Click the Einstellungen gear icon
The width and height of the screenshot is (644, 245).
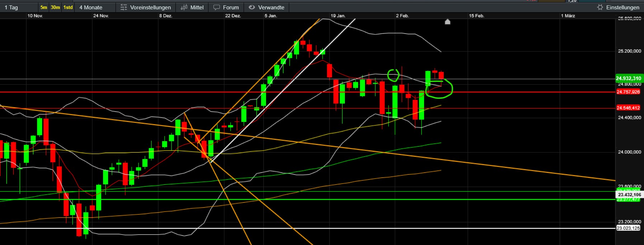600,7
